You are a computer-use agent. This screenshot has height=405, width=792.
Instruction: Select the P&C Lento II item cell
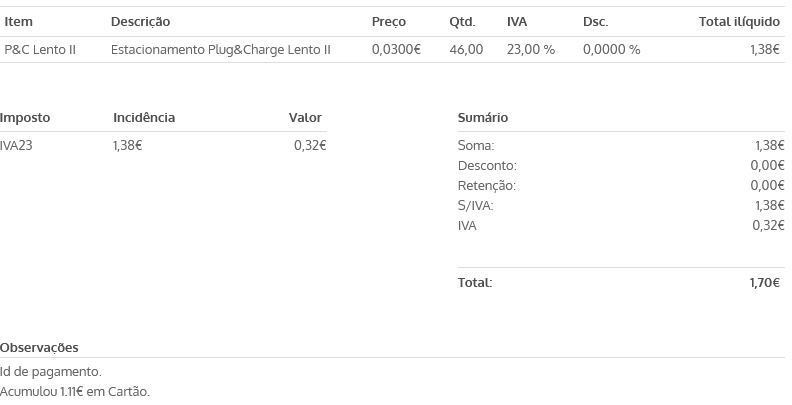pyautogui.click(x=40, y=49)
